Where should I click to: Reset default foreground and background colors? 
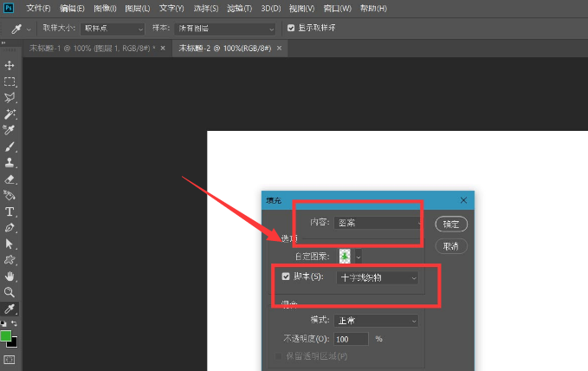3,323
